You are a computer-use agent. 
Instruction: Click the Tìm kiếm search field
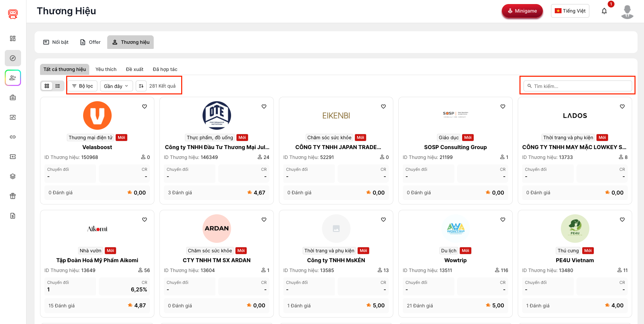578,86
